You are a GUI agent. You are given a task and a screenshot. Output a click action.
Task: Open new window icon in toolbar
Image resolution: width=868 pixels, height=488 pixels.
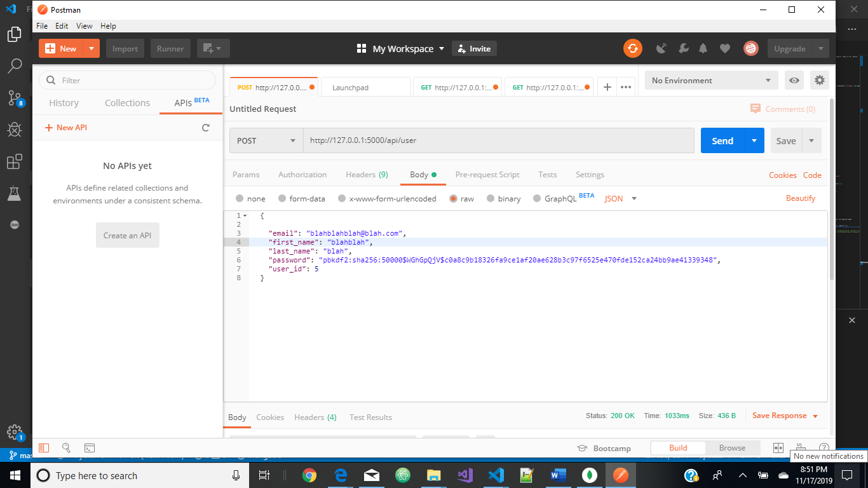pyautogui.click(x=213, y=48)
